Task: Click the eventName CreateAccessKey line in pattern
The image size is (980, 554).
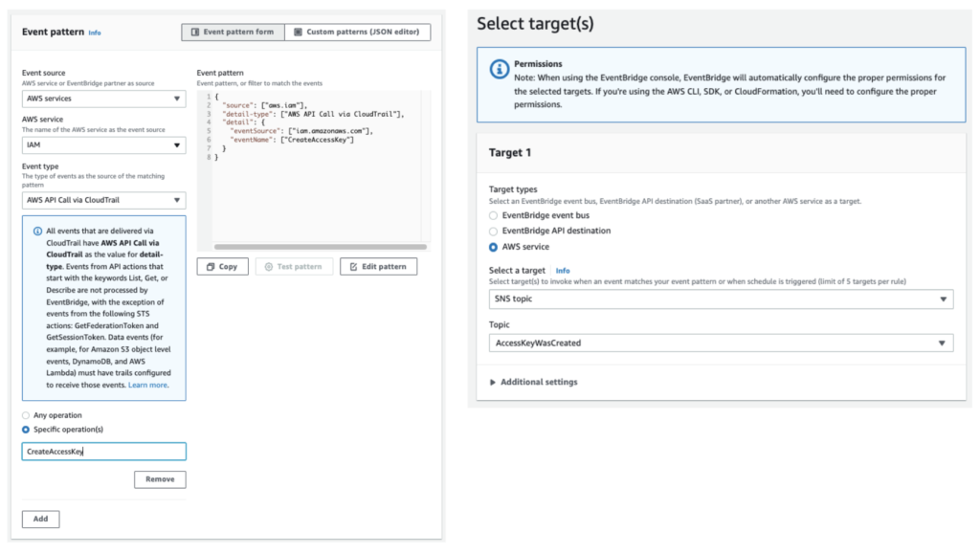Action: (x=292, y=140)
